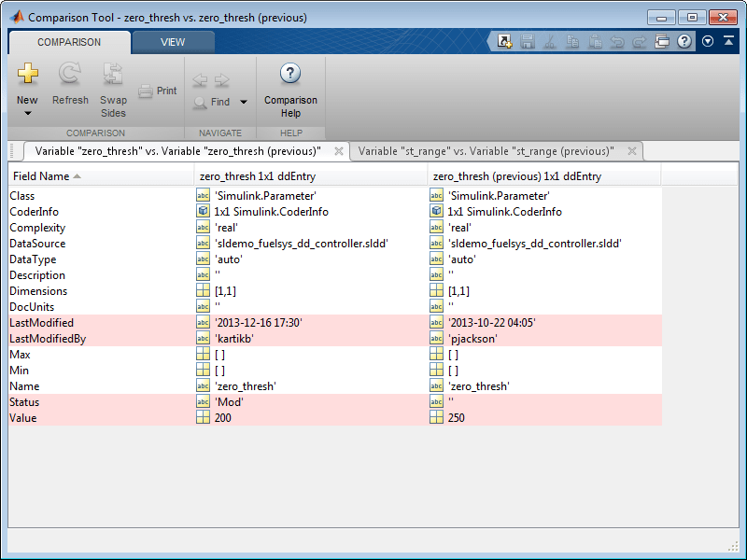Image resolution: width=747 pixels, height=560 pixels.
Task: Select the Complexity field name
Action: tap(37, 228)
